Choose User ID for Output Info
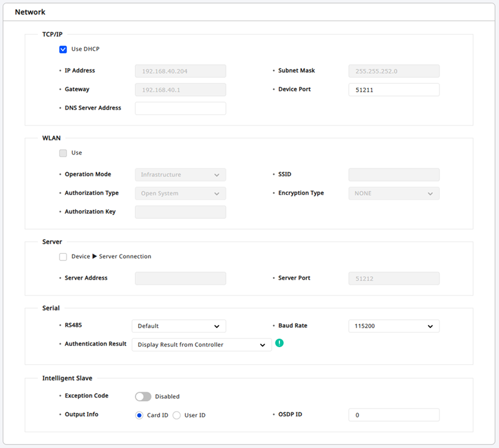Image resolution: width=499 pixels, height=448 pixels. pos(177,416)
